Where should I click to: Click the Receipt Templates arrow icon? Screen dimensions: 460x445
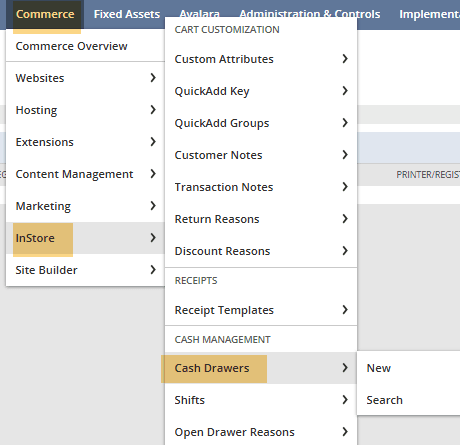point(345,310)
